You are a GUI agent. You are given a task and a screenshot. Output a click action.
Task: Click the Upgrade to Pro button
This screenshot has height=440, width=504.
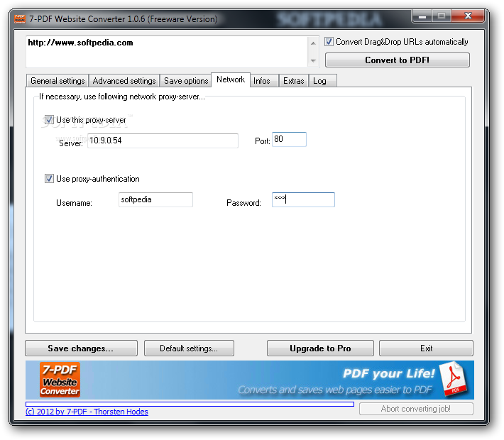point(320,348)
